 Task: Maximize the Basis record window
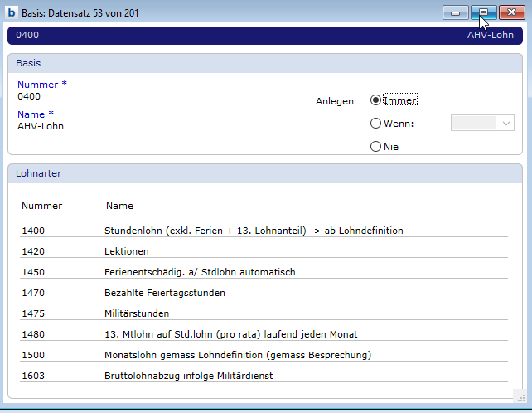484,13
